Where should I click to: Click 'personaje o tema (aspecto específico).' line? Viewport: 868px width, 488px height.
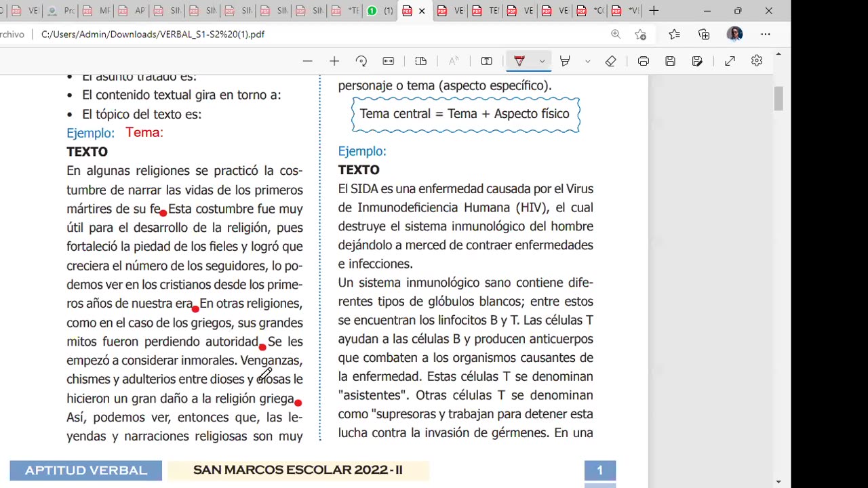pyautogui.click(x=445, y=85)
